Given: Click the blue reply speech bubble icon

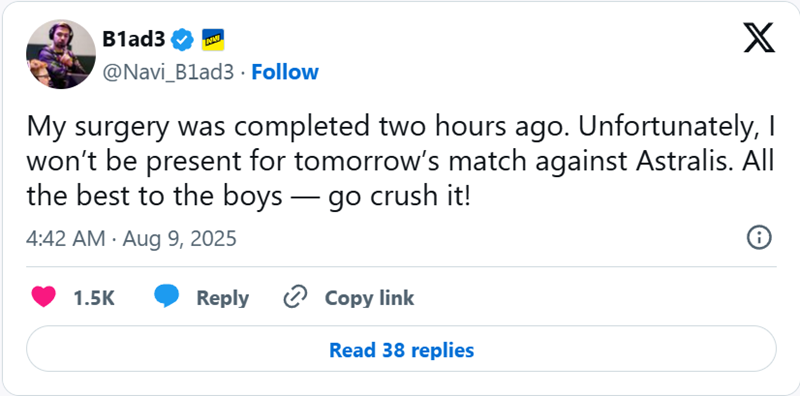Looking at the screenshot, I should [x=167, y=296].
